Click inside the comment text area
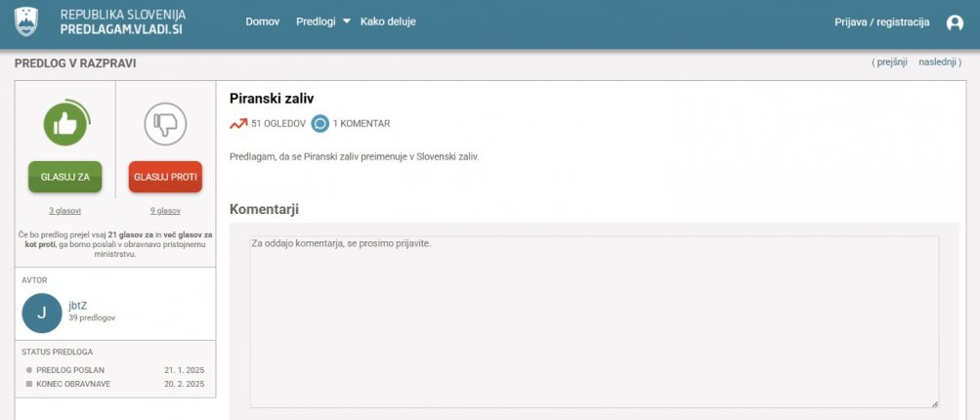Image resolution: width=980 pixels, height=420 pixels. [x=594, y=322]
